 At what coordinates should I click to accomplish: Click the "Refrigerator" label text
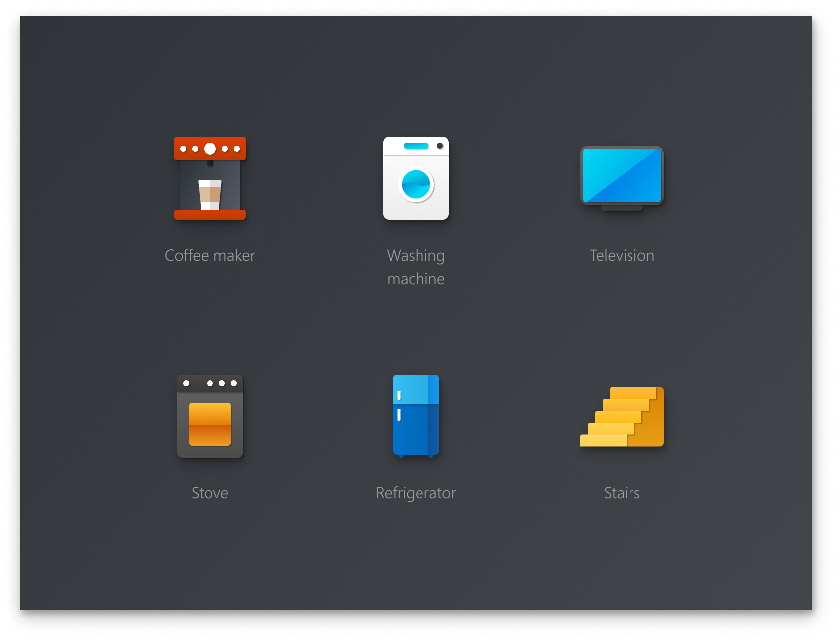click(x=416, y=493)
